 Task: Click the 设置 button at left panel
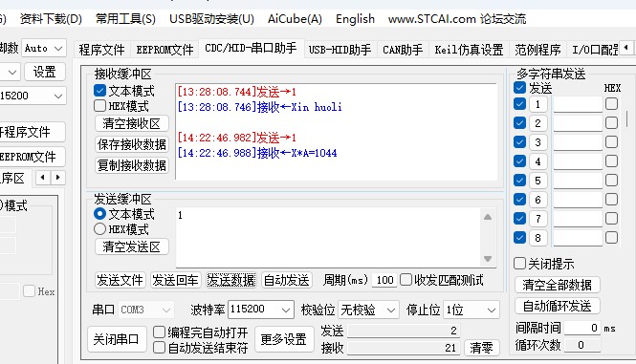tap(45, 72)
